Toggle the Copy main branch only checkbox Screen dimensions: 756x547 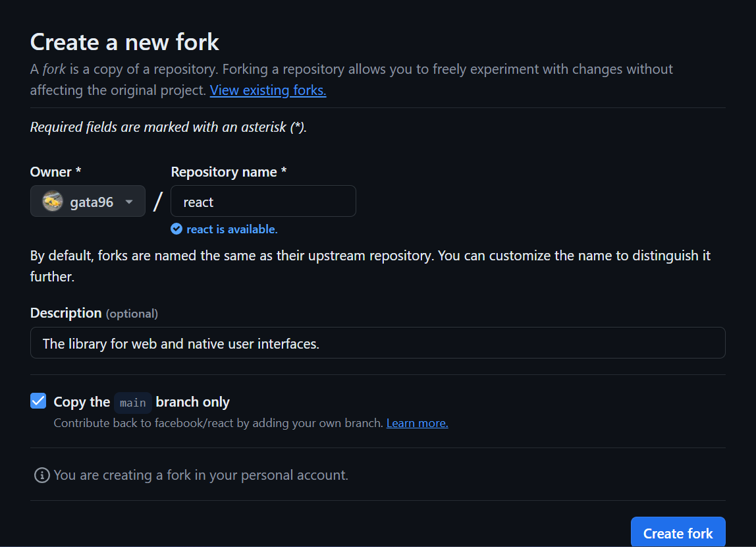pyautogui.click(x=38, y=401)
